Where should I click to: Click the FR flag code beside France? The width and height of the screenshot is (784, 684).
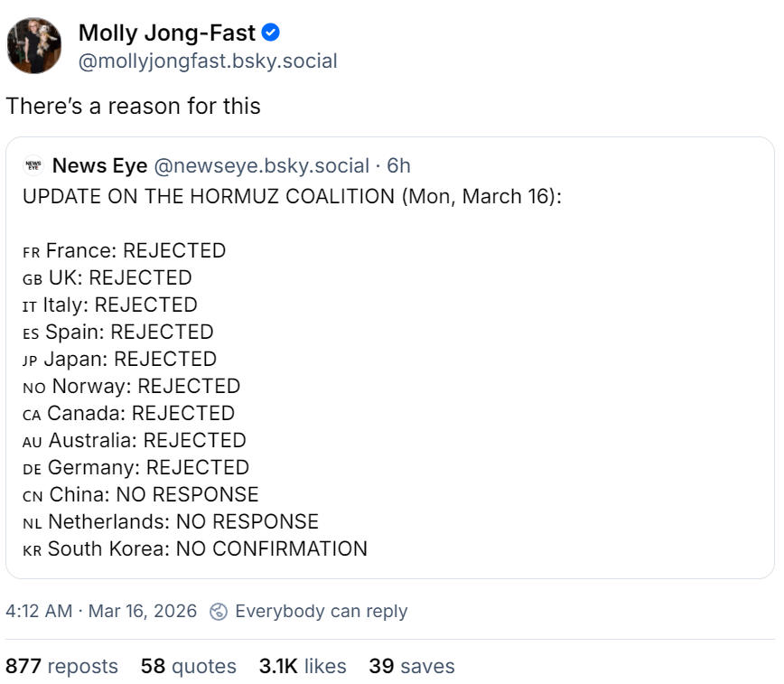click(31, 252)
